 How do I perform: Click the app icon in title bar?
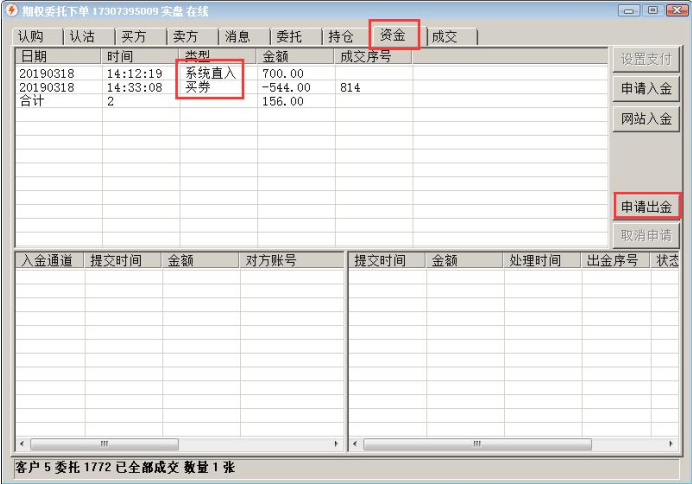[x=11, y=10]
